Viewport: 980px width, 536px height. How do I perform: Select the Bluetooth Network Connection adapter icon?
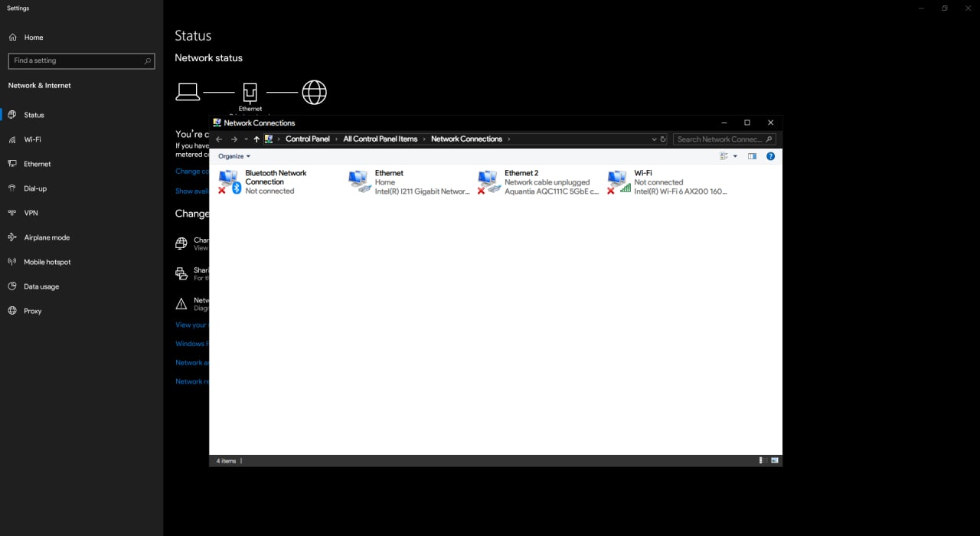pyautogui.click(x=230, y=181)
